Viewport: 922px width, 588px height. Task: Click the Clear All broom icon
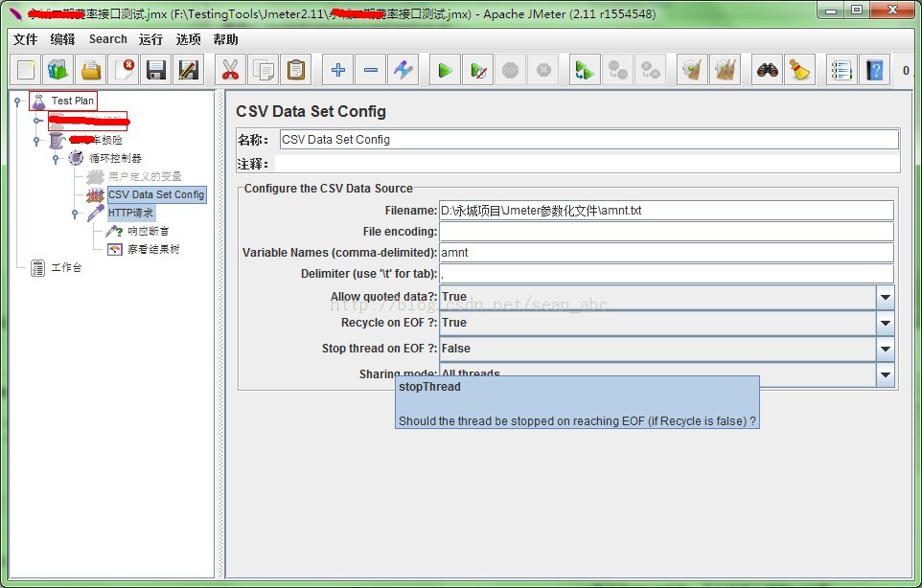click(x=799, y=70)
